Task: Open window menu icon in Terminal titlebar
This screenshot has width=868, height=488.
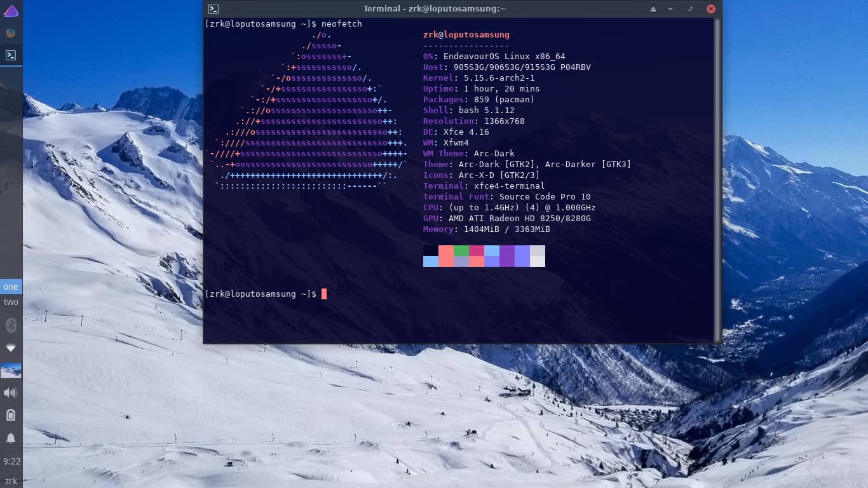Action: click(214, 9)
